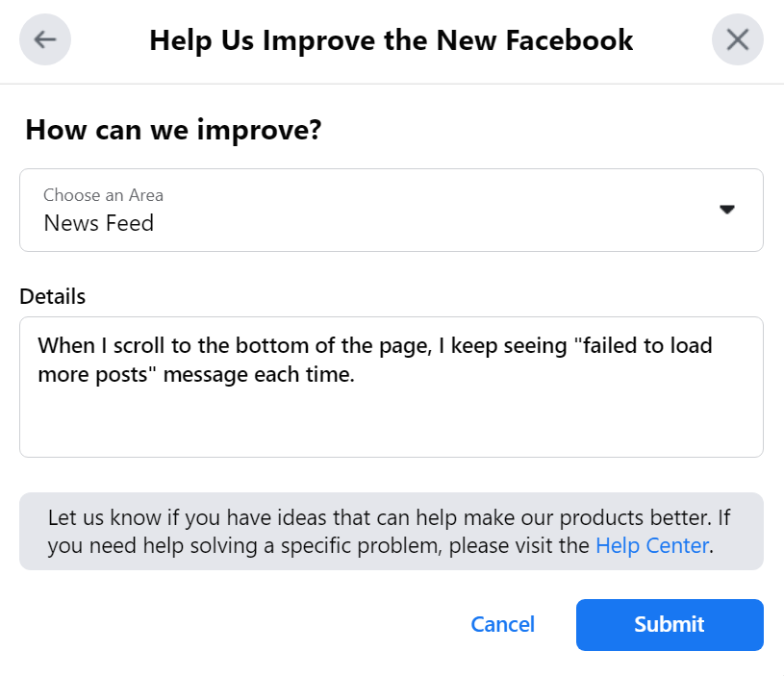This screenshot has width=784, height=676.
Task: Place cursor after "message each time."
Action: click(357, 375)
